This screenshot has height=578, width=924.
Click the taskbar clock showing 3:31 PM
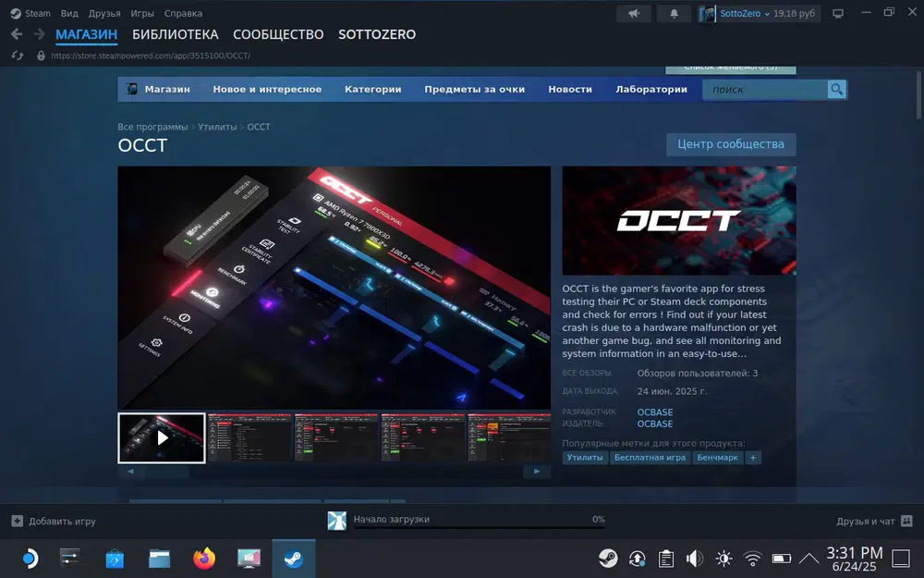855,559
